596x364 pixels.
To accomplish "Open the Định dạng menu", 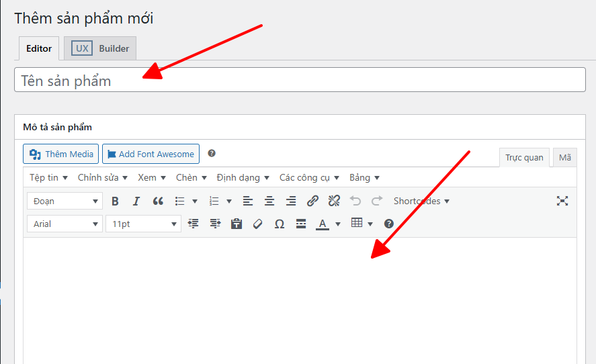I will 243,177.
